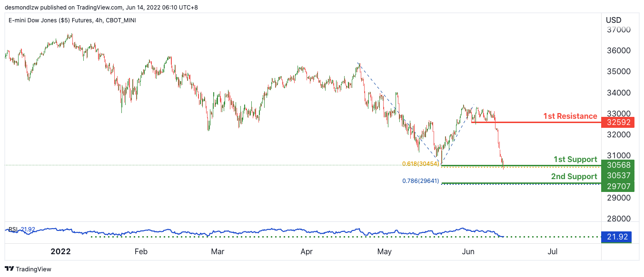Click the green 30537 price tag
644x277 pixels.
click(615, 176)
